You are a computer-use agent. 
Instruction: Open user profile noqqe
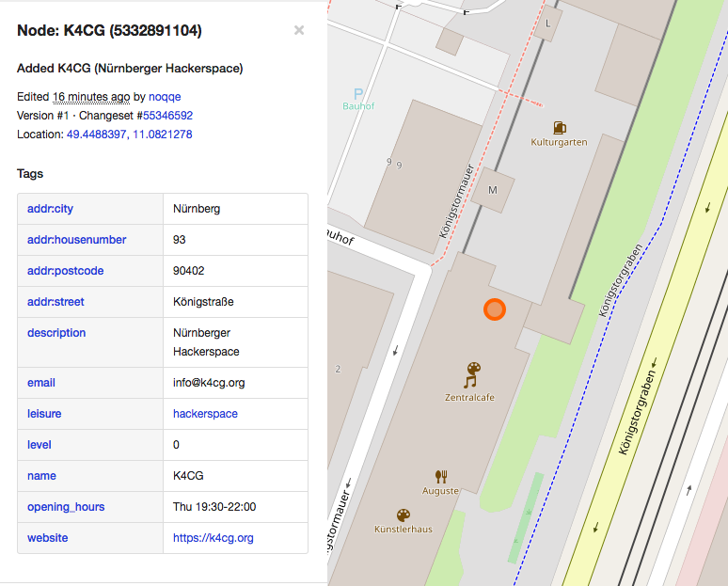pyautogui.click(x=165, y=97)
